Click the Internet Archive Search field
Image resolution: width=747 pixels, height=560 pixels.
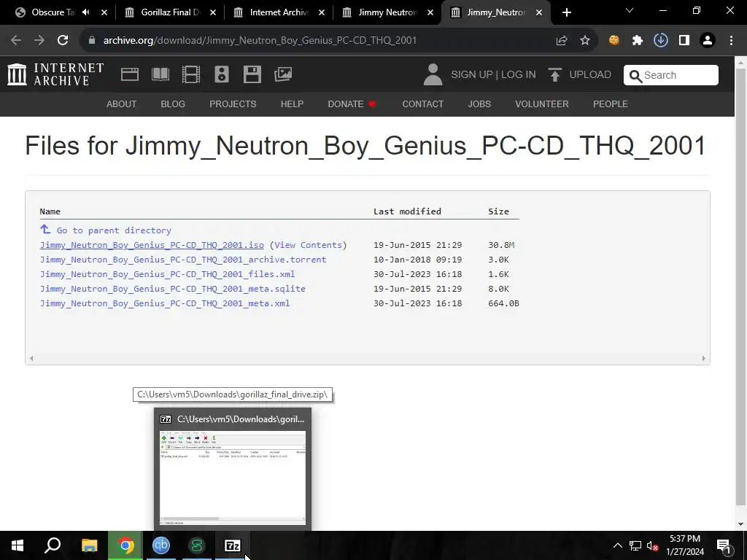(x=671, y=75)
